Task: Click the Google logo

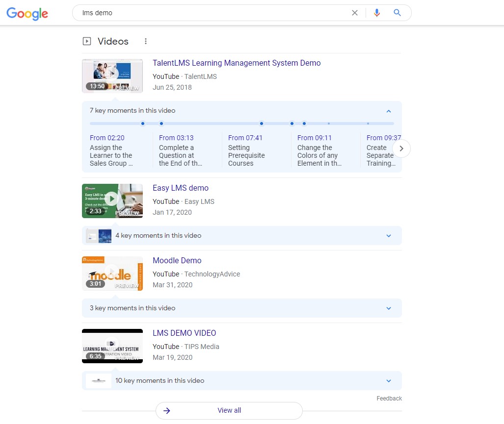Action: pos(27,14)
